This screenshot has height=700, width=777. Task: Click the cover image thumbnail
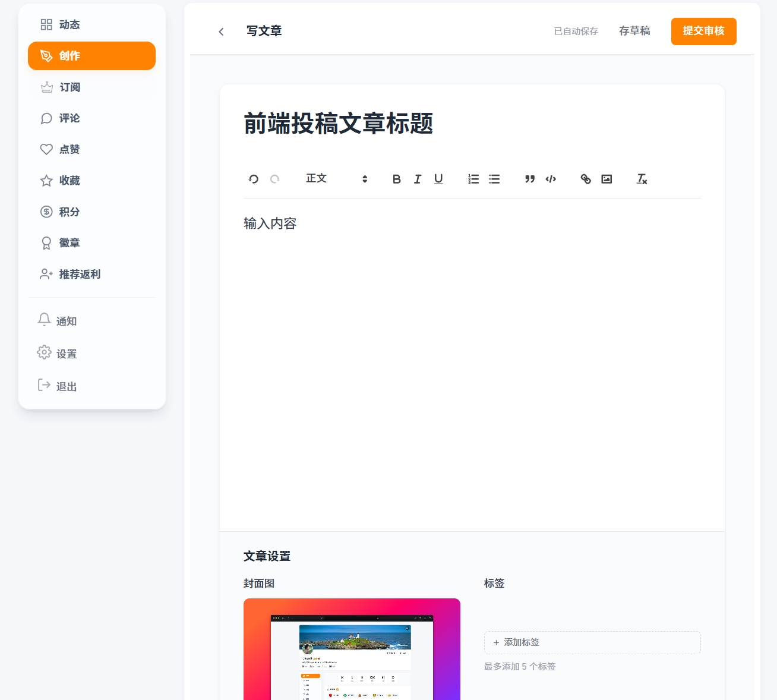coord(352,649)
